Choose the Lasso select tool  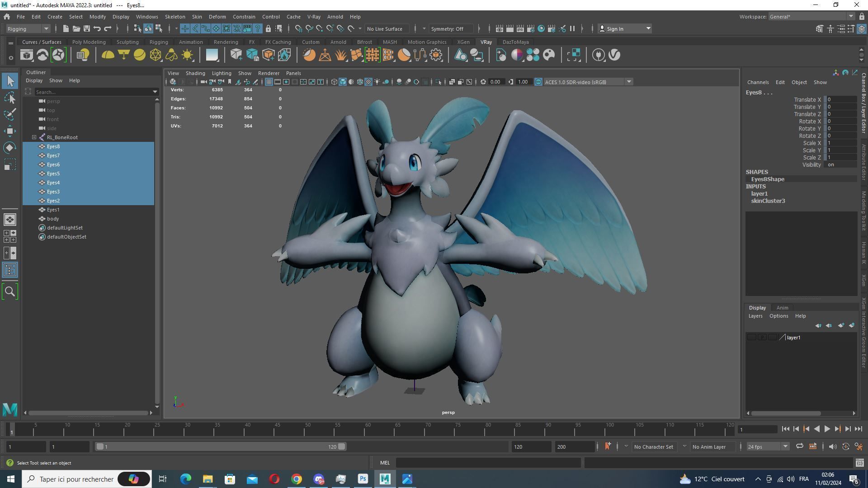click(10, 98)
